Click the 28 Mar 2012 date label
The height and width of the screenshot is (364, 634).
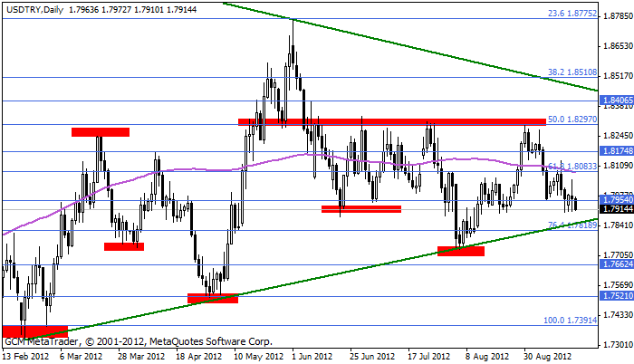coord(141,357)
